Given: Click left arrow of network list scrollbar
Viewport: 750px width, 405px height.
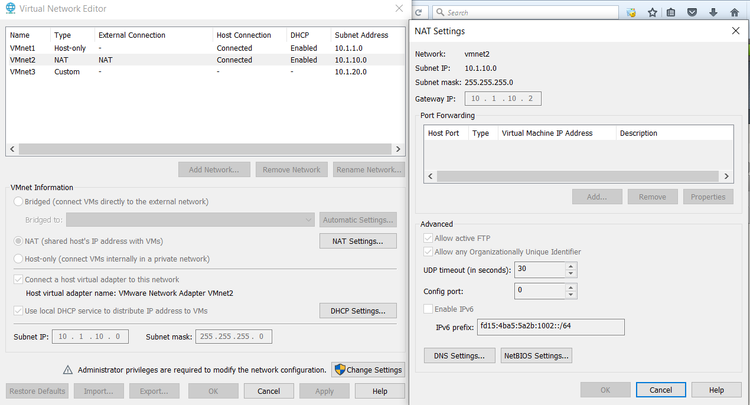Looking at the screenshot, I should 12,149.
